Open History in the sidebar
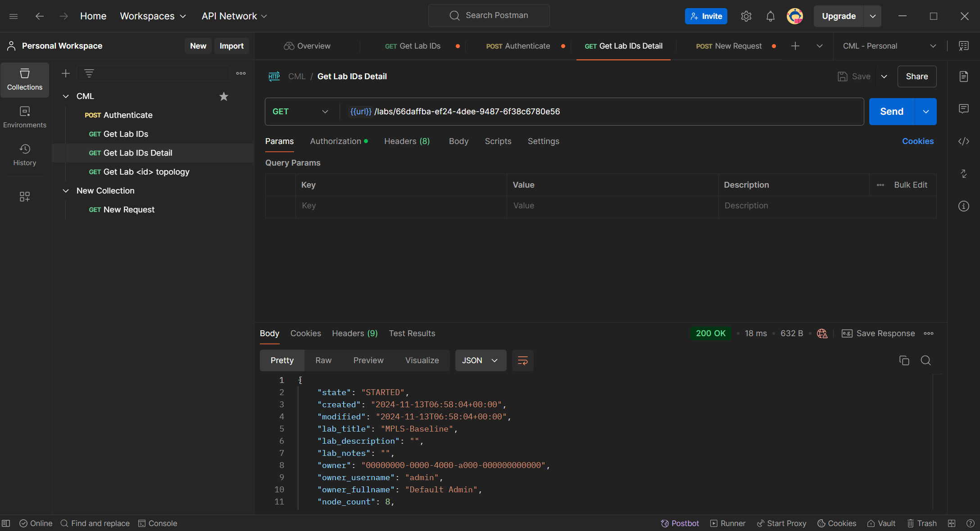Screen dimensions: 980x531 point(25,155)
